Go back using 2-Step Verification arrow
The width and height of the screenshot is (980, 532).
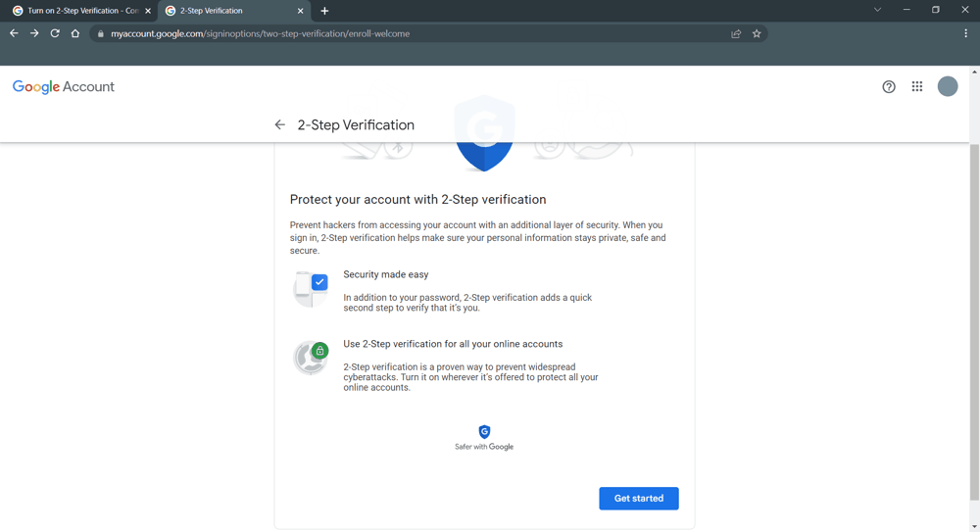click(x=280, y=125)
